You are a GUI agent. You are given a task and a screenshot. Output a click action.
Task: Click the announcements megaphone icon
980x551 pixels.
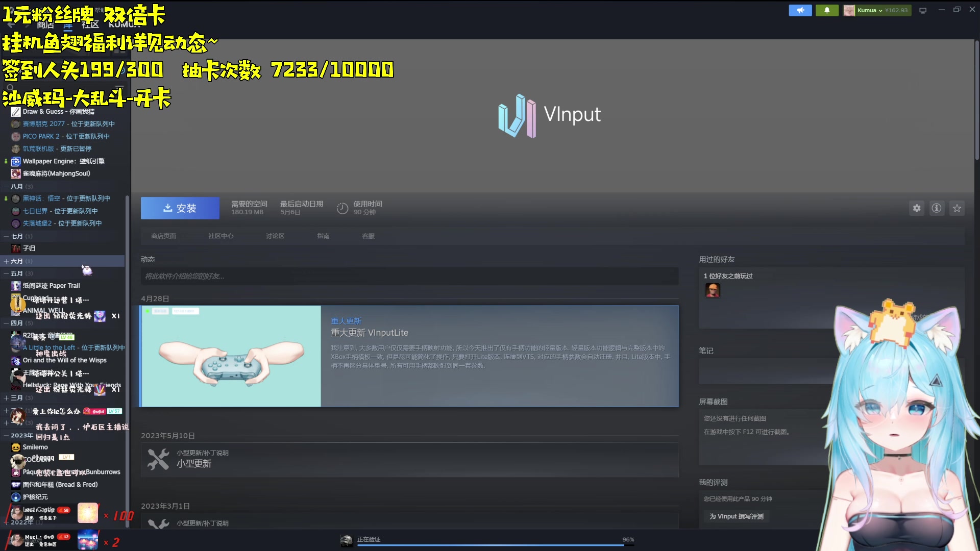pos(800,10)
